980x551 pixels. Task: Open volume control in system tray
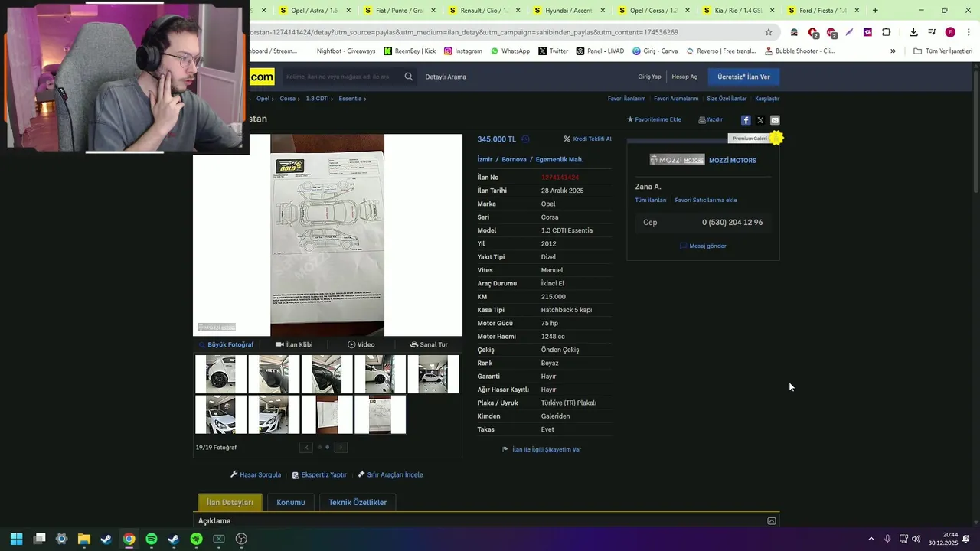click(x=916, y=539)
